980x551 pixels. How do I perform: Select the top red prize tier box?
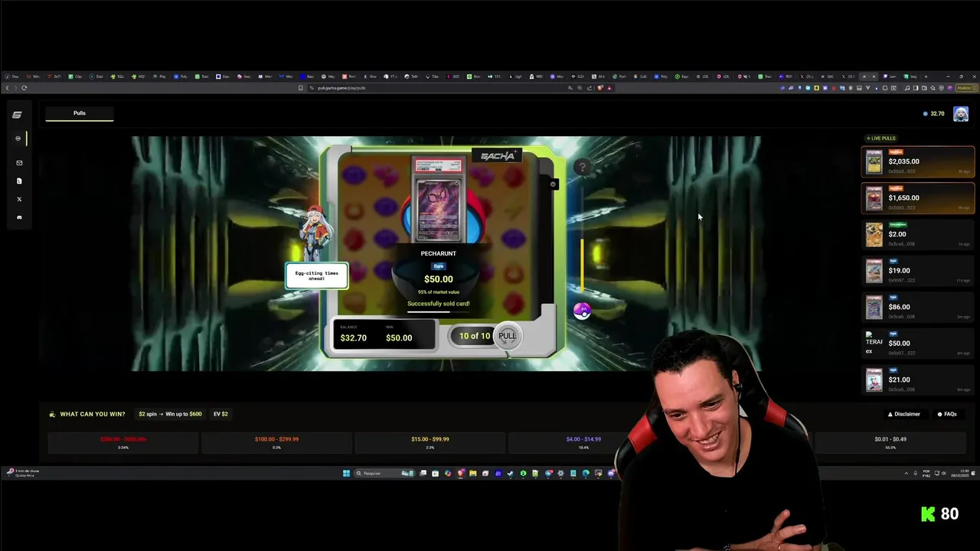(x=123, y=442)
